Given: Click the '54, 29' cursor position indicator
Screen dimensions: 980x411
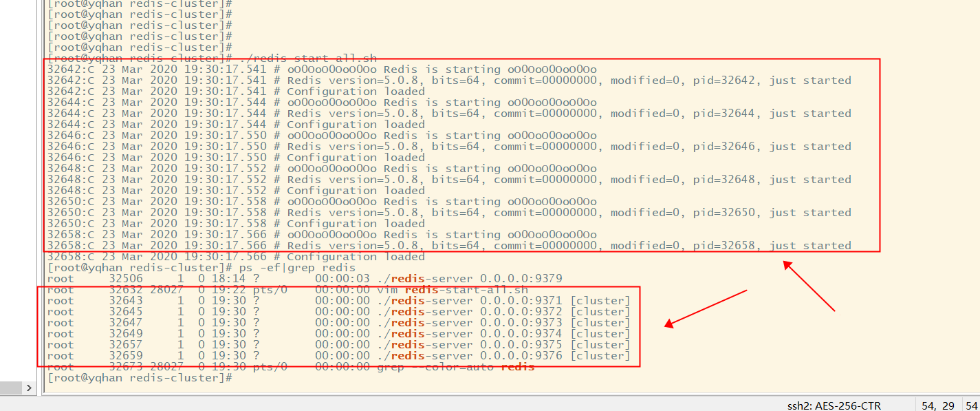Looking at the screenshot, I should click(x=939, y=405).
